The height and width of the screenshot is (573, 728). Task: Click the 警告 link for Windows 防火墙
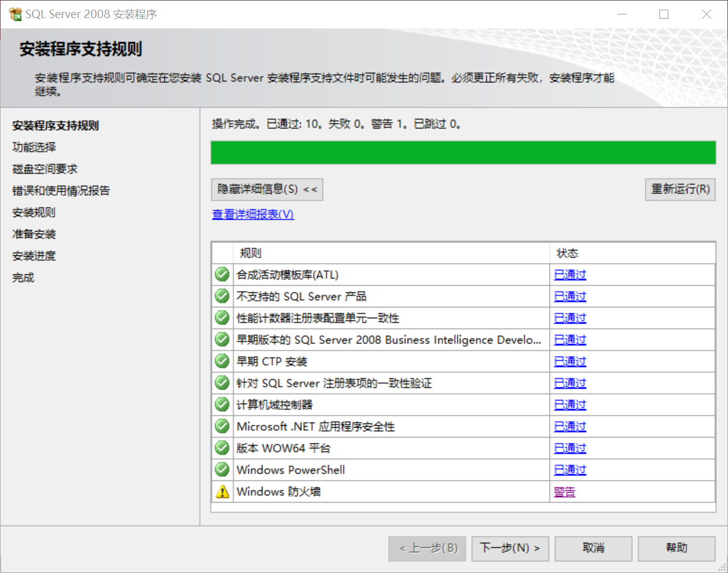coord(564,491)
